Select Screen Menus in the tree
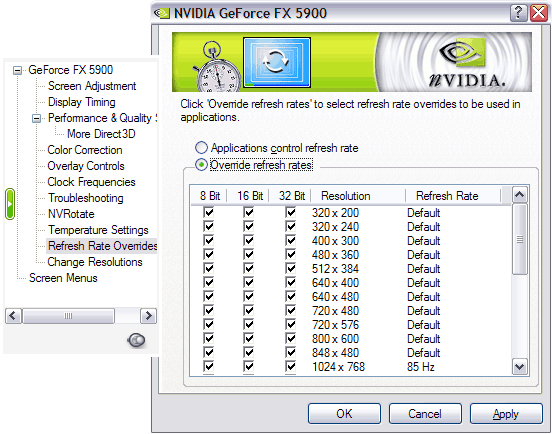The height and width of the screenshot is (434, 552). 63,278
